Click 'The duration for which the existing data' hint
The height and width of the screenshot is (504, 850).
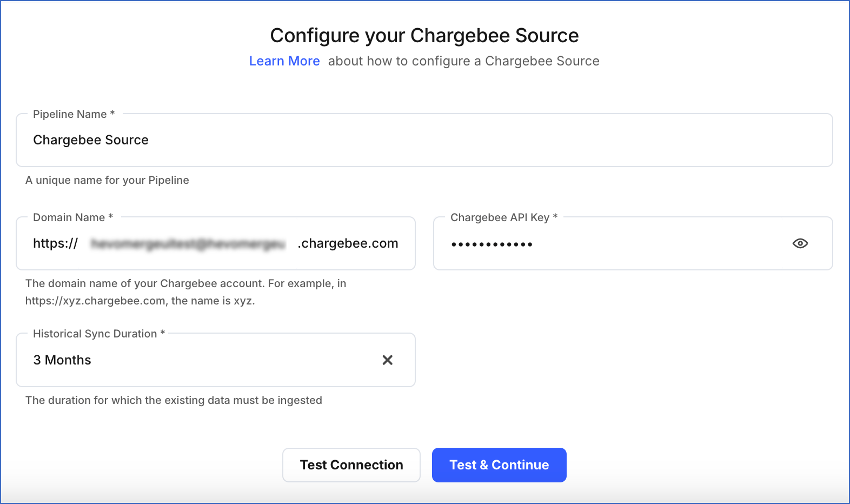[174, 400]
